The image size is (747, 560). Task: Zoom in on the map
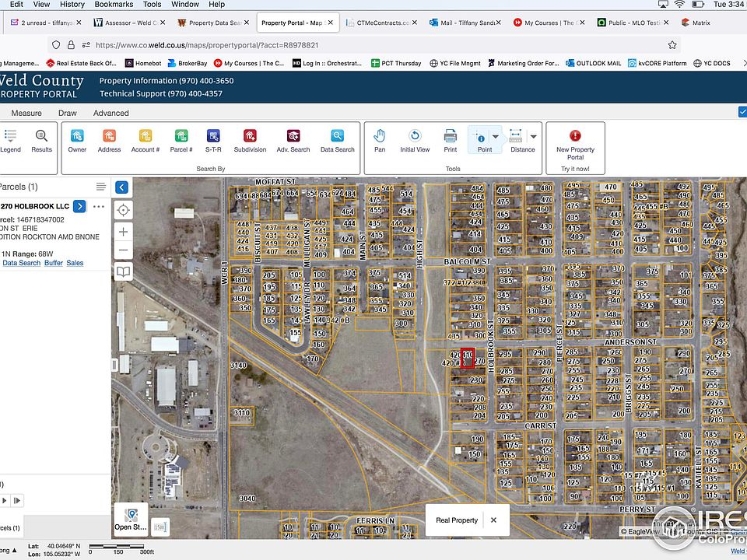pos(123,231)
